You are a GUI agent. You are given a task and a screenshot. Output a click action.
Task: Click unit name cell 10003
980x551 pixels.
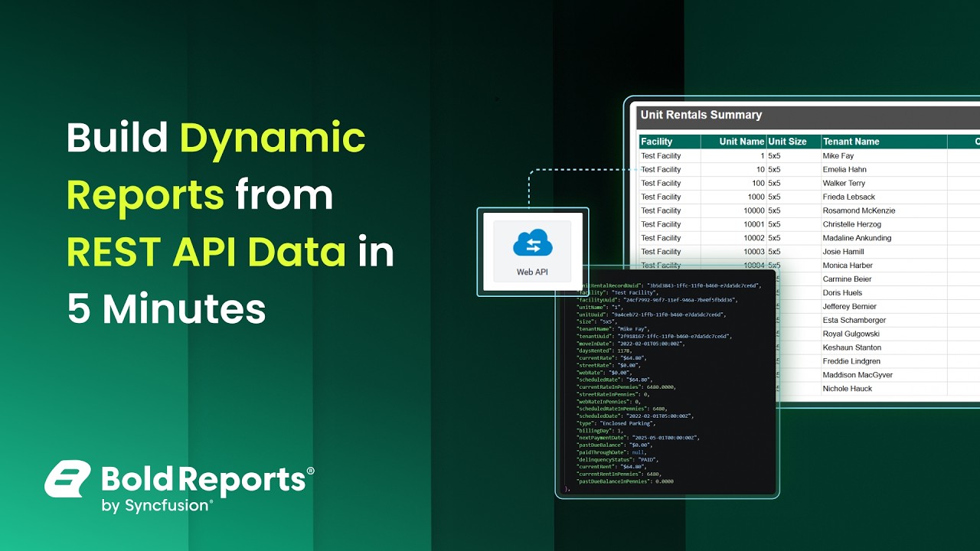coord(754,252)
